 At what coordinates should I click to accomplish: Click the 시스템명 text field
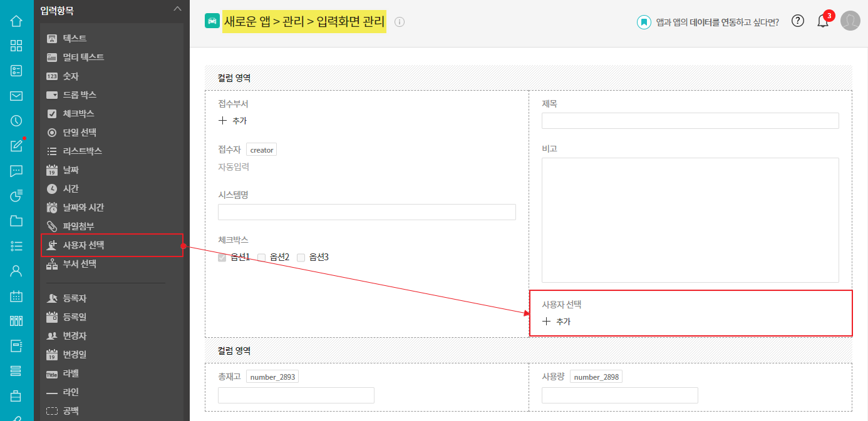[x=366, y=212]
